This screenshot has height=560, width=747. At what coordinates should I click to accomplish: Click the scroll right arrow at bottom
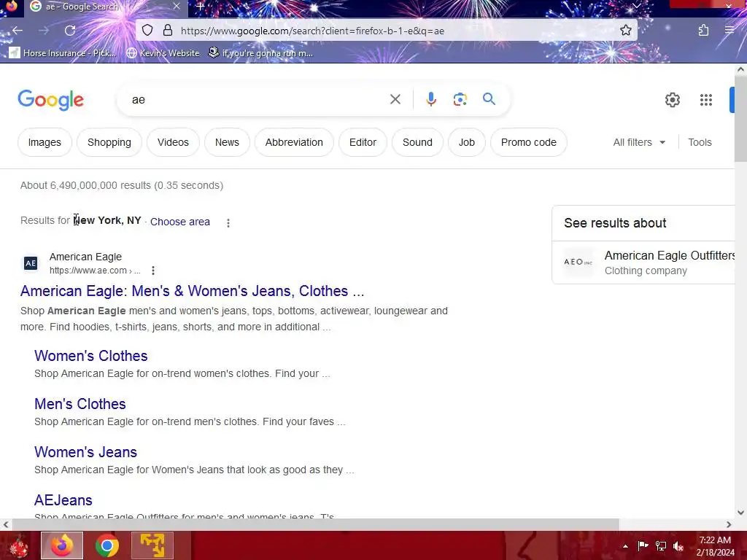coord(729,524)
